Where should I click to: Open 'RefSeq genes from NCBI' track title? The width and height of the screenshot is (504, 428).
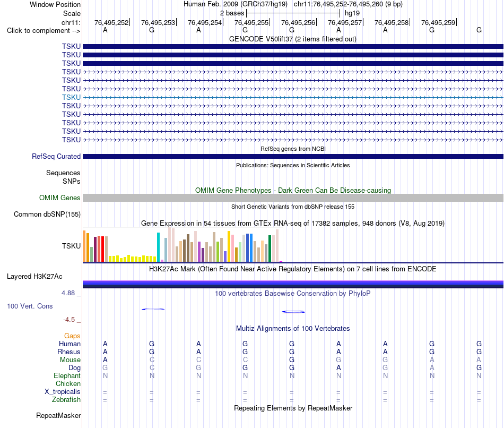point(293,149)
